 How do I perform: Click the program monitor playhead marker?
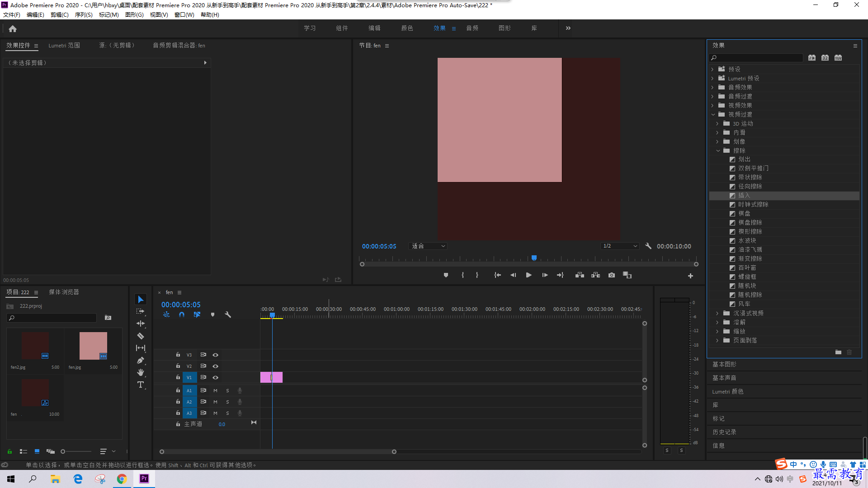point(534,258)
